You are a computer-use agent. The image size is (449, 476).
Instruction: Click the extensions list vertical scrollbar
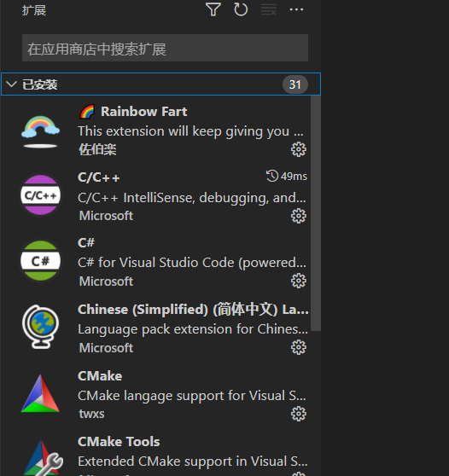316,213
